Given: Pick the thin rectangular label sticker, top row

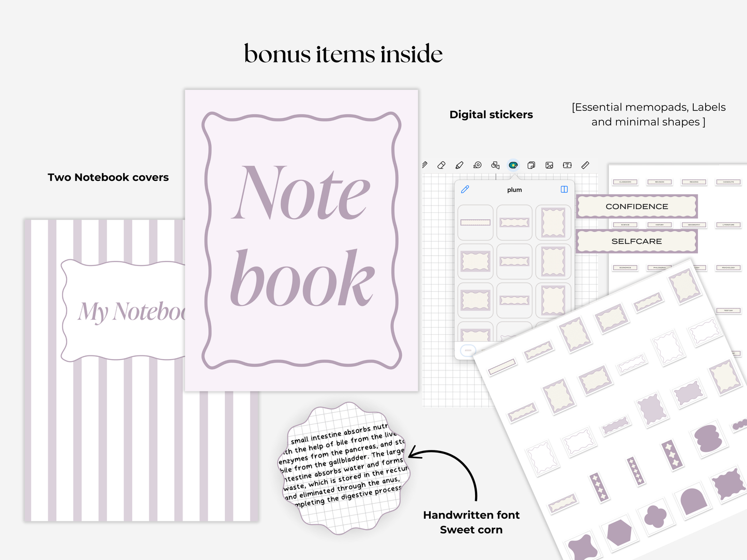Looking at the screenshot, I should tap(476, 223).
